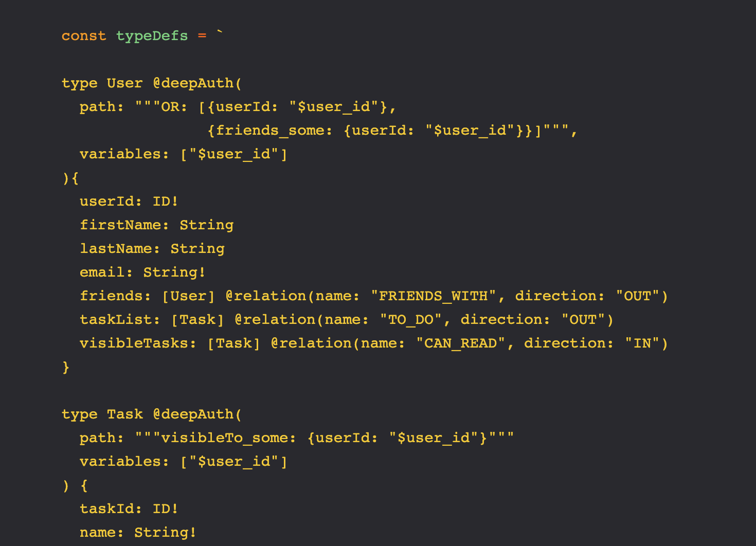The width and height of the screenshot is (756, 546).
Task: Click the firstName field name
Action: (x=120, y=225)
